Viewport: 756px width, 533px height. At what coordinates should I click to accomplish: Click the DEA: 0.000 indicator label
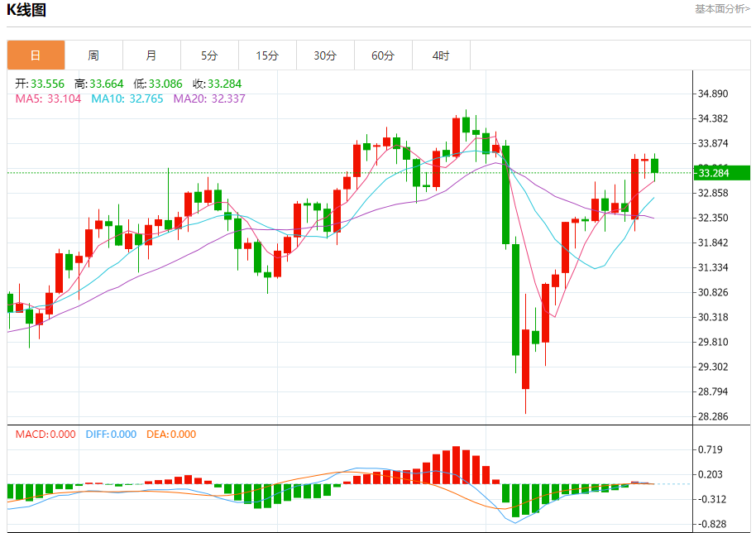tap(171, 435)
